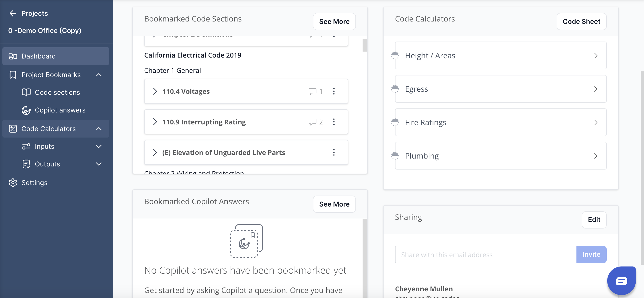
Task: Click the status icon beside Egress calculator
Action: coord(395,89)
